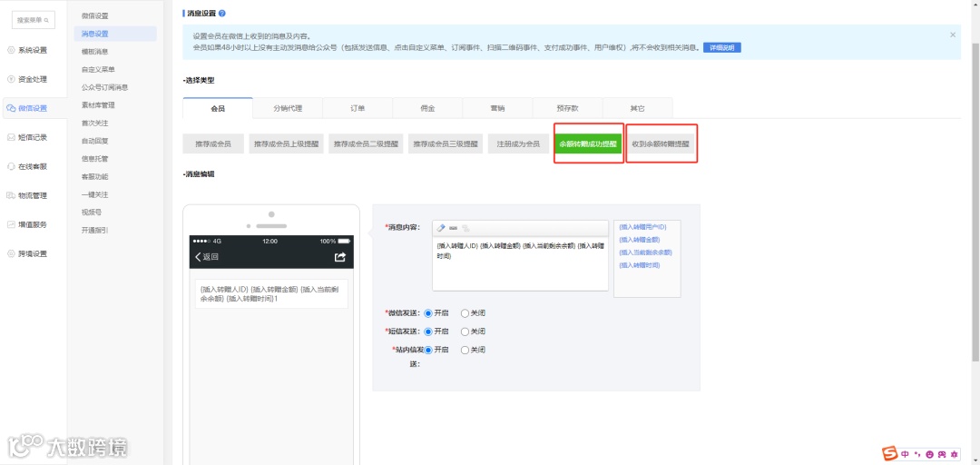Image resolution: width=980 pixels, height=465 pixels.
Task: Select the 推荐成会员 message type
Action: 213,143
